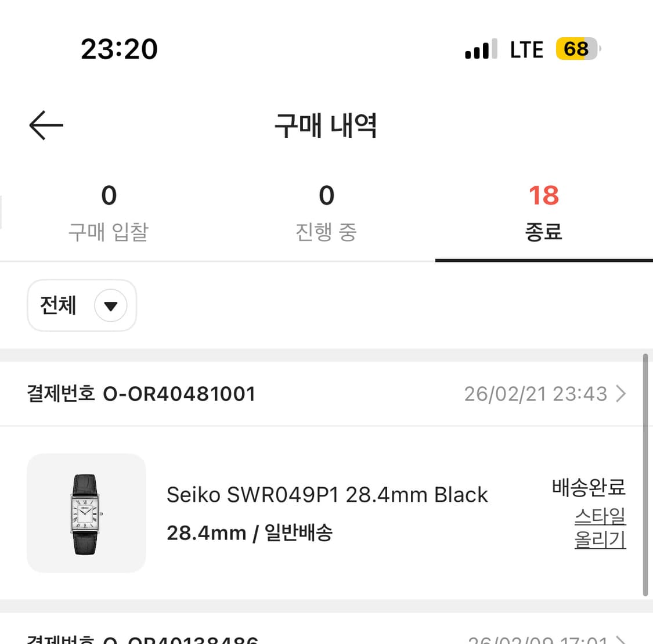653x644 pixels.
Task: Tap the 구매 내역 page title
Action: (x=326, y=125)
